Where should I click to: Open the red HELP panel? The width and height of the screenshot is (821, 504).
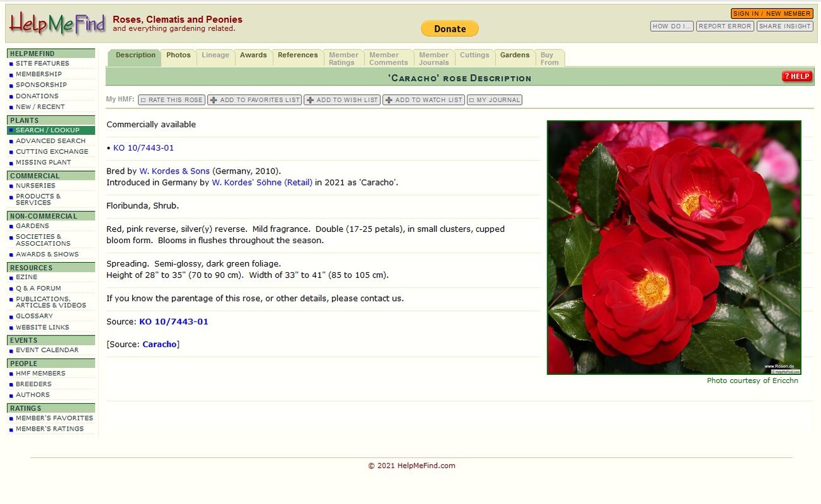[796, 76]
